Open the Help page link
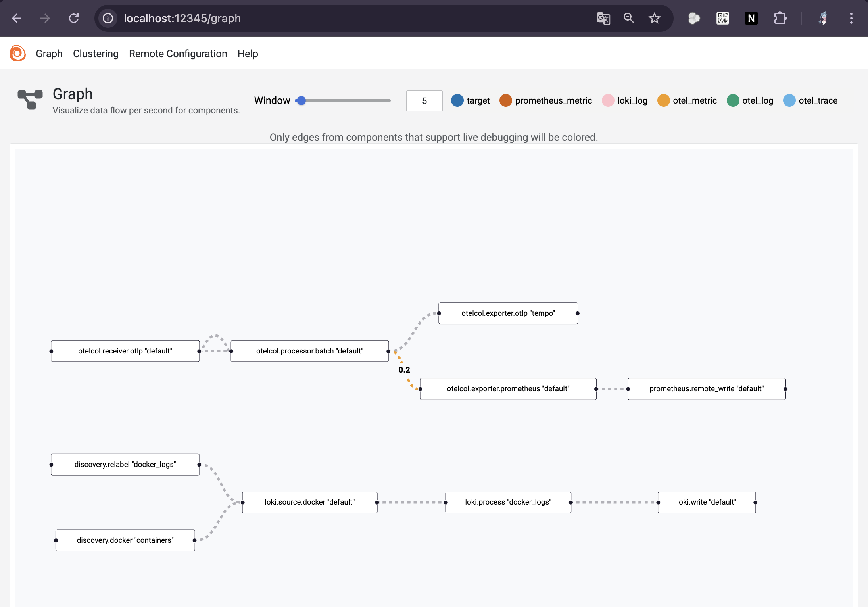 tap(248, 54)
